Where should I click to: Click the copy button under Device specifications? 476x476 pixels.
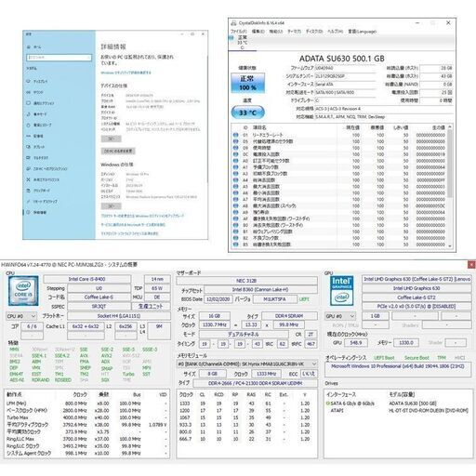tap(112, 139)
